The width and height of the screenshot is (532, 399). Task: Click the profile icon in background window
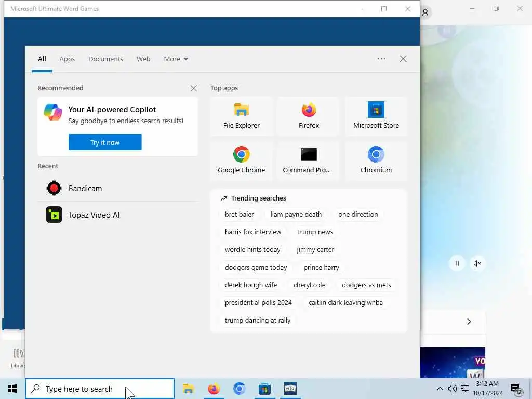(x=425, y=13)
